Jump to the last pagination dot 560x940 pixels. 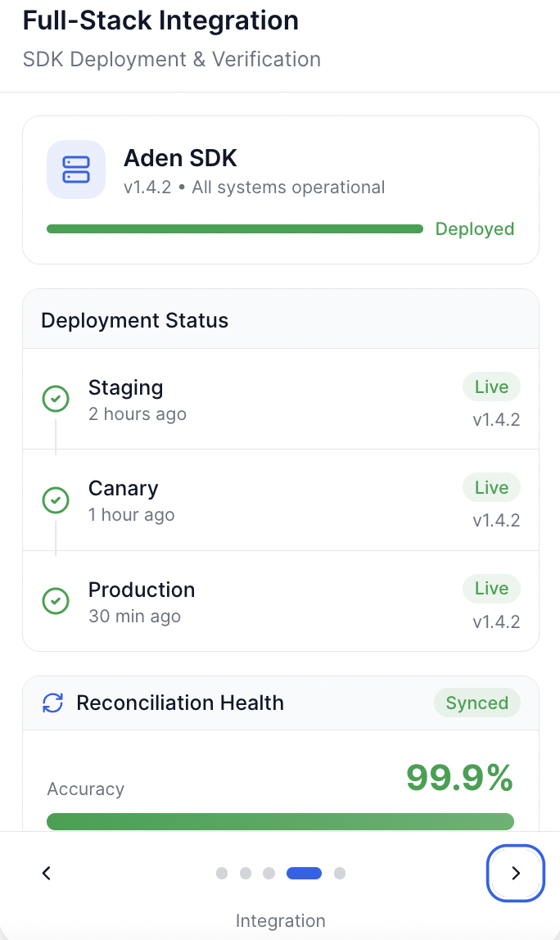pos(340,873)
